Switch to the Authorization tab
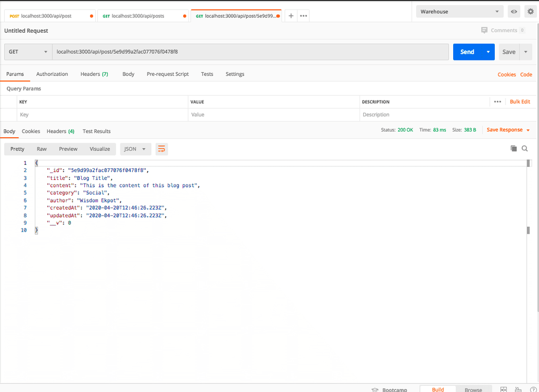The image size is (539, 392). tap(52, 74)
